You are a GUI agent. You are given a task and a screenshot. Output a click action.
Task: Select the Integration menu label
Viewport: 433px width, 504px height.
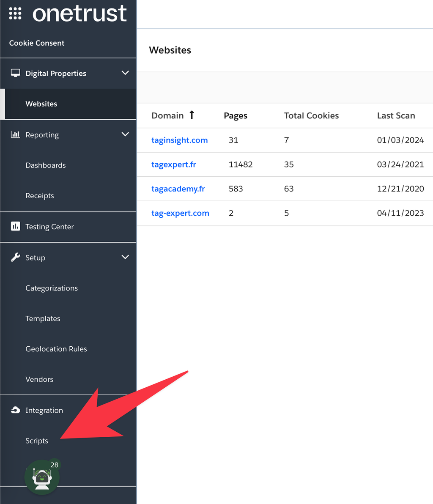pyautogui.click(x=44, y=410)
